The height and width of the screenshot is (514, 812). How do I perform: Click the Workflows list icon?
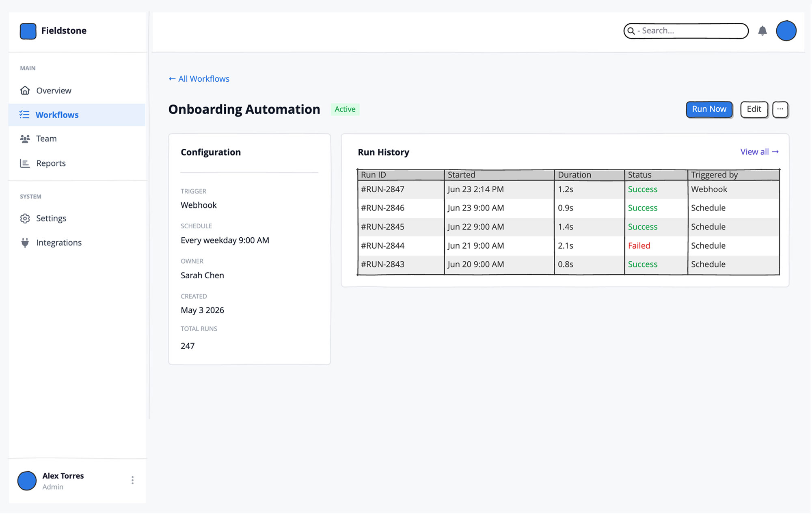pos(24,115)
